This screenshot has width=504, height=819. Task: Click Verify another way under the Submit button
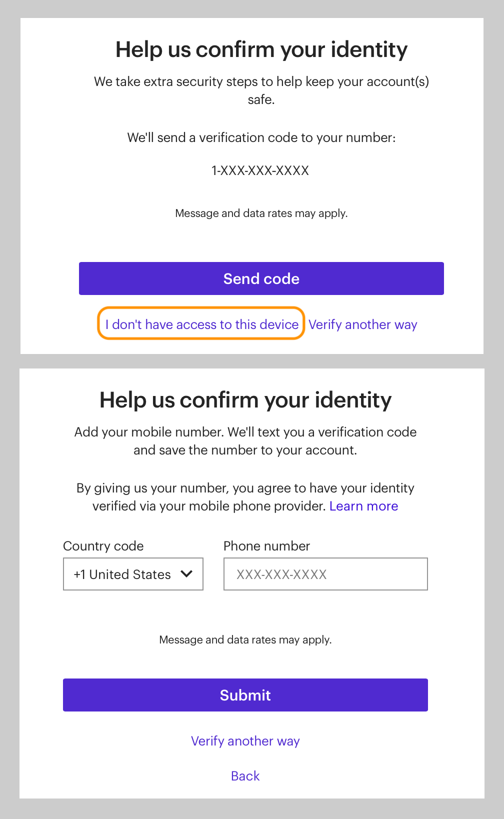245,741
